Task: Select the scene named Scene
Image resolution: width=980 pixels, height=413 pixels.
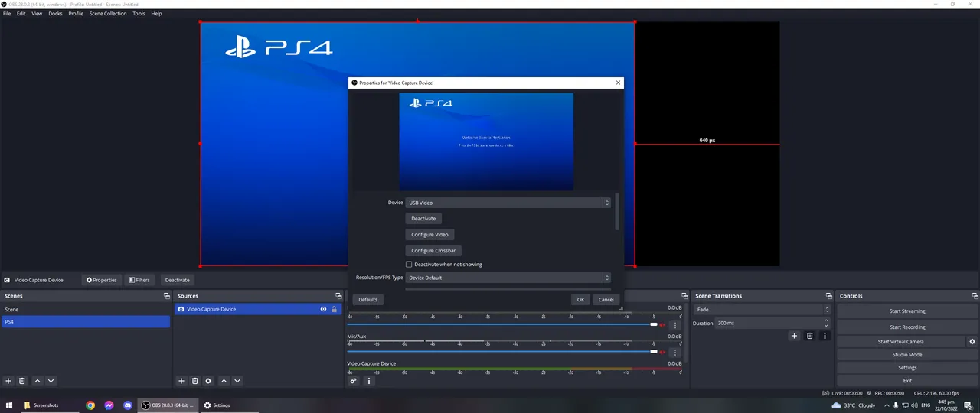Action: 85,310
